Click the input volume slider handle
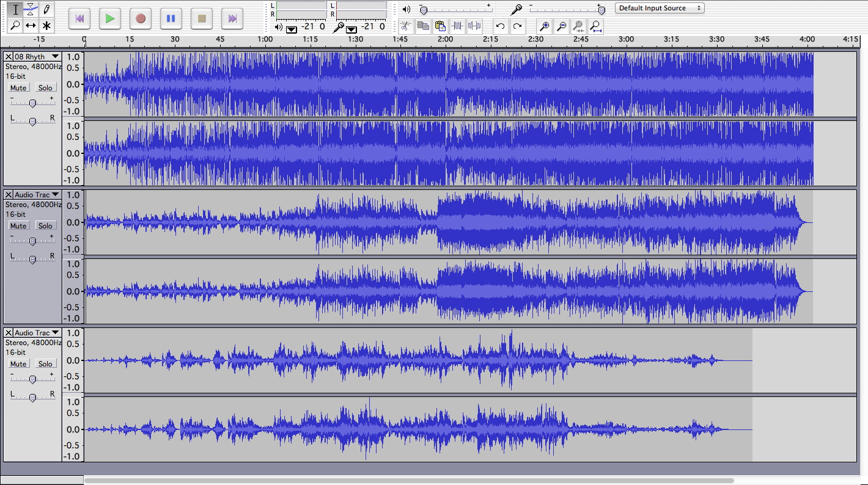The width and height of the screenshot is (868, 485). click(x=601, y=10)
